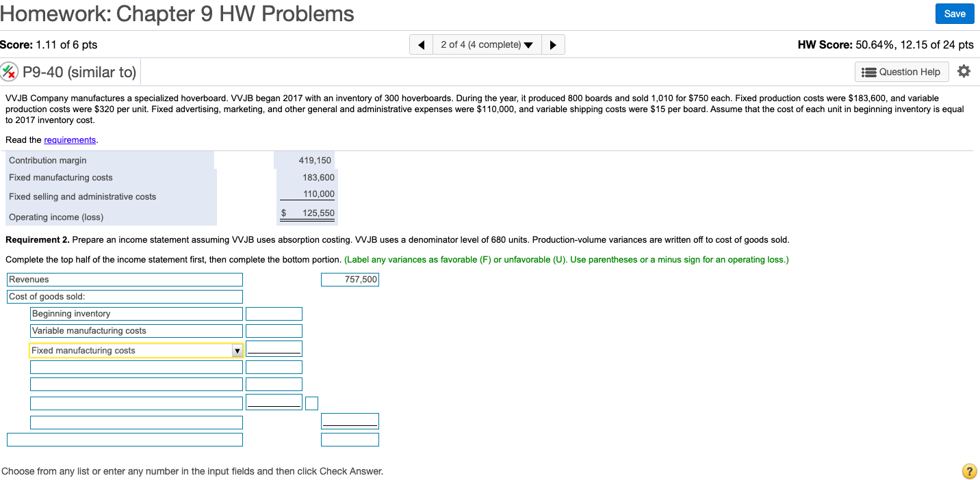Open the Fixed manufacturing costs dropdown
The width and height of the screenshot is (980, 480).
point(237,349)
